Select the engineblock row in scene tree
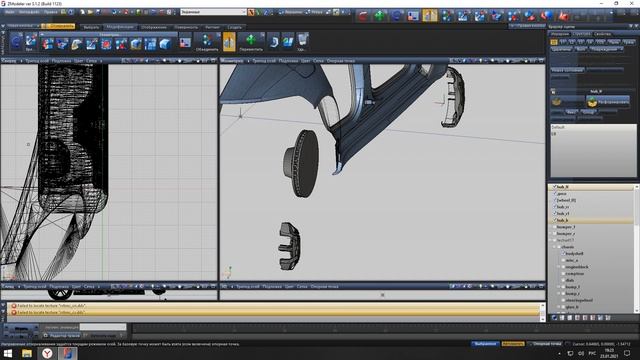The height and width of the screenshot is (360, 640). click(577, 267)
